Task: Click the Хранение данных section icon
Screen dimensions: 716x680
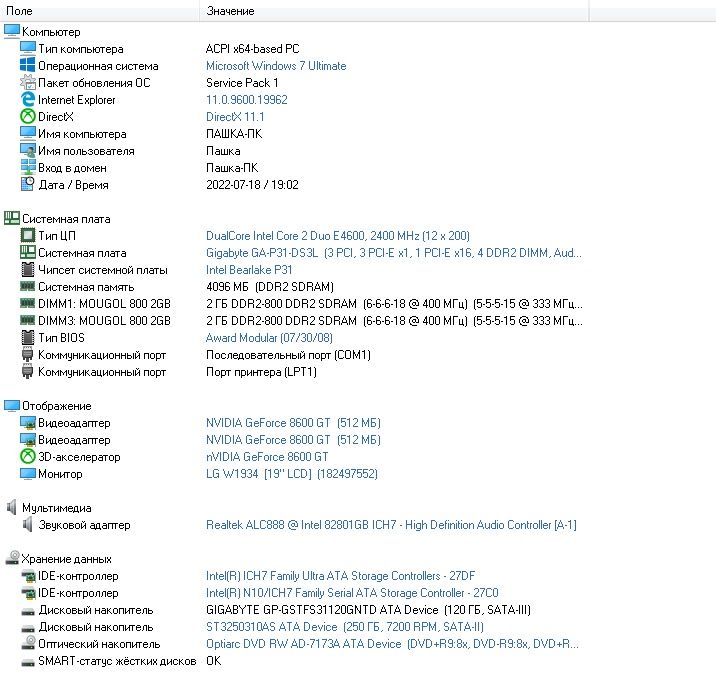Action: (12, 558)
